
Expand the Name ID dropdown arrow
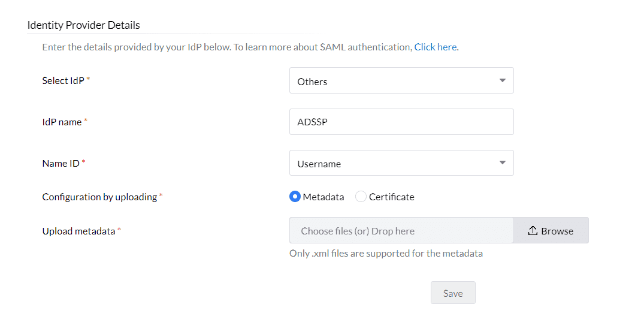(502, 162)
